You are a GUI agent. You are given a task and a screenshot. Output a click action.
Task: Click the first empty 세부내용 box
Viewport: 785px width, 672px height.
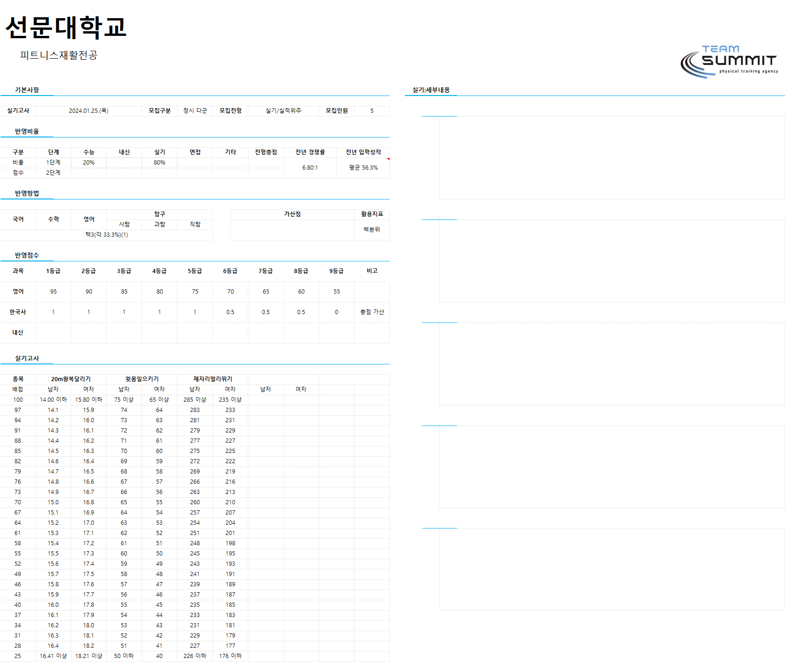(x=612, y=158)
